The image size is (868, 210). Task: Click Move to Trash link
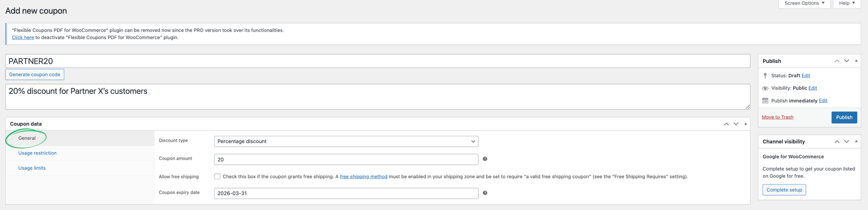coord(777,117)
